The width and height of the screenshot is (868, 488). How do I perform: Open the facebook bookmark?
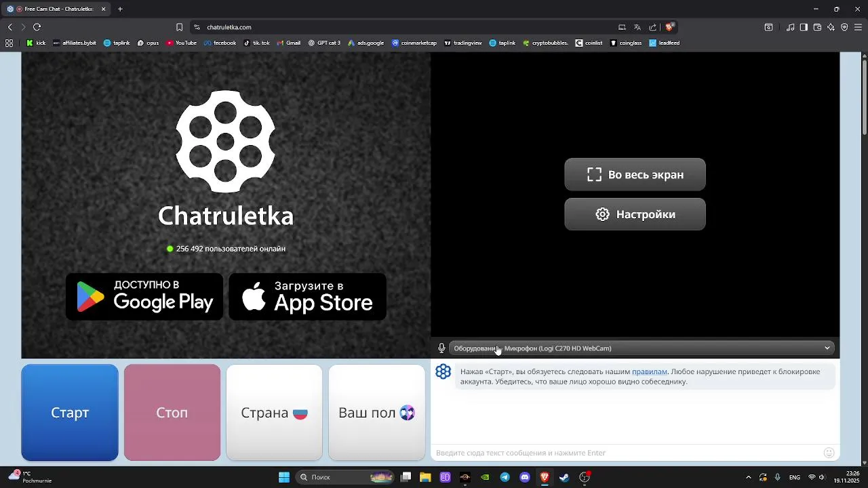tap(220, 43)
